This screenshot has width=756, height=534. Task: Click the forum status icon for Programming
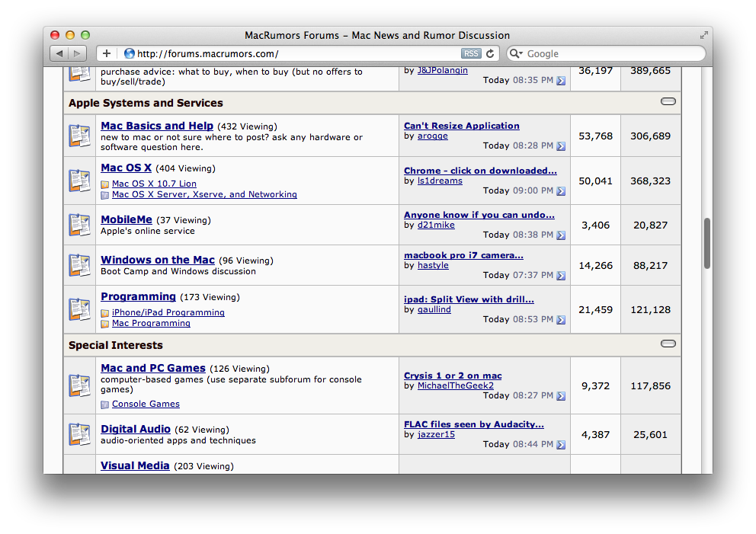coord(79,309)
